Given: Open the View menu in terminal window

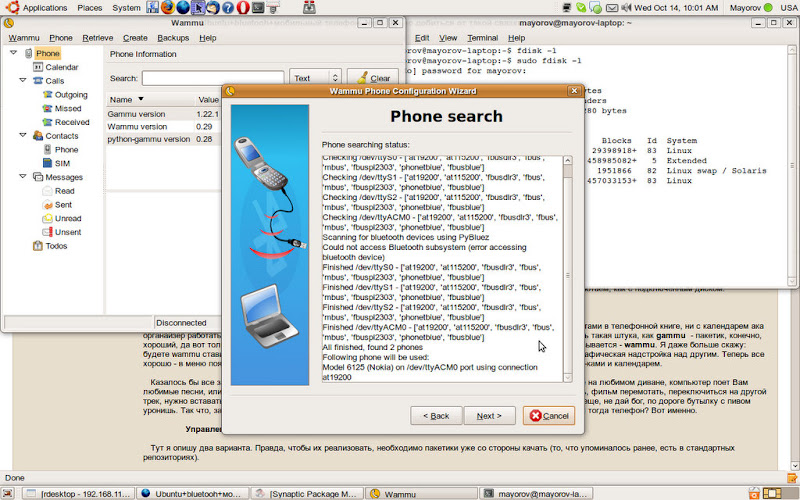Looking at the screenshot, I should [x=448, y=38].
